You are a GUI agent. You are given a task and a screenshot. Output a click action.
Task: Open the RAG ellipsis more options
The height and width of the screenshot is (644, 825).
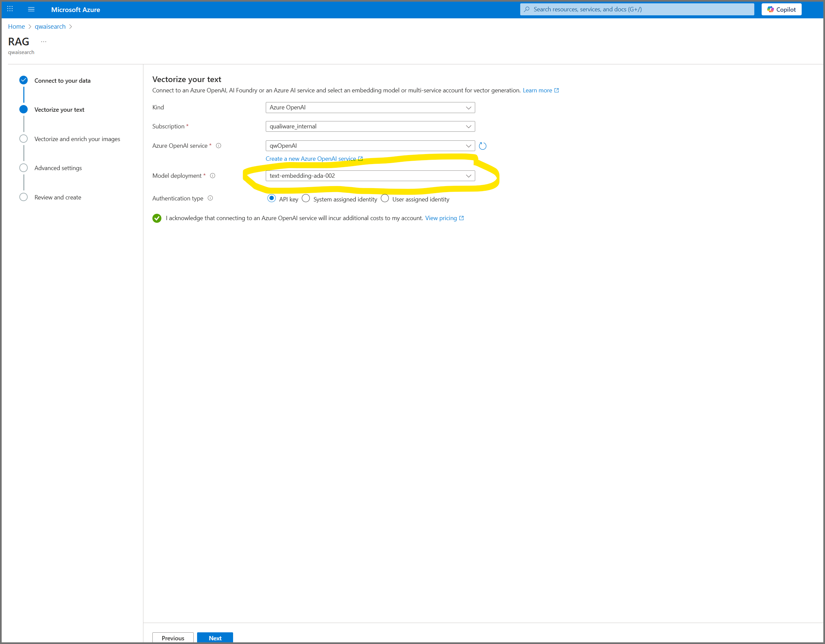pos(44,42)
